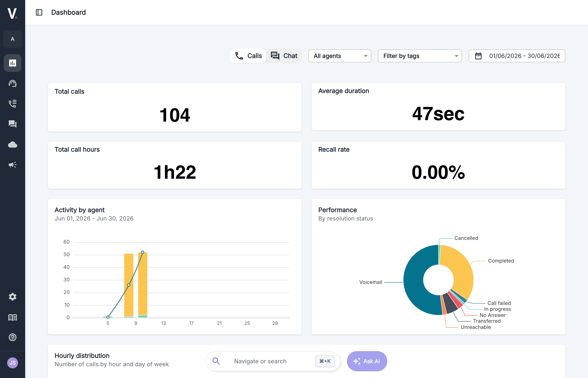Expand the Filter by tags dropdown
The image size is (588, 378).
tap(420, 56)
